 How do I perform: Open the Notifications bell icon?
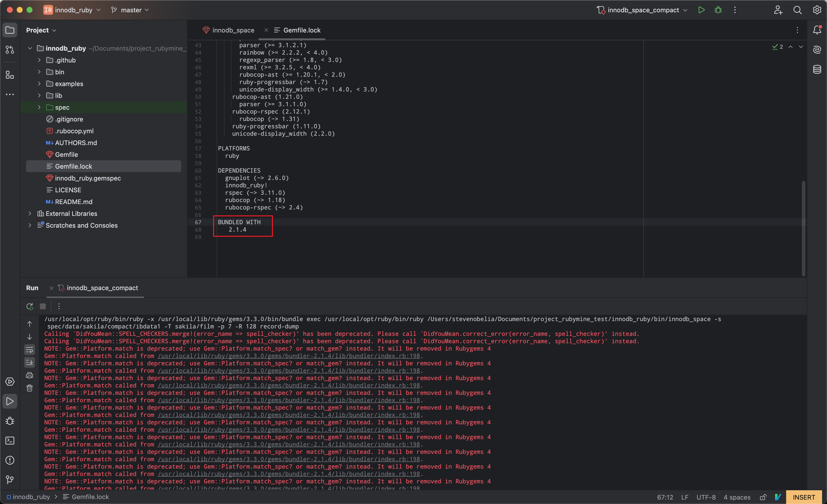[817, 30]
